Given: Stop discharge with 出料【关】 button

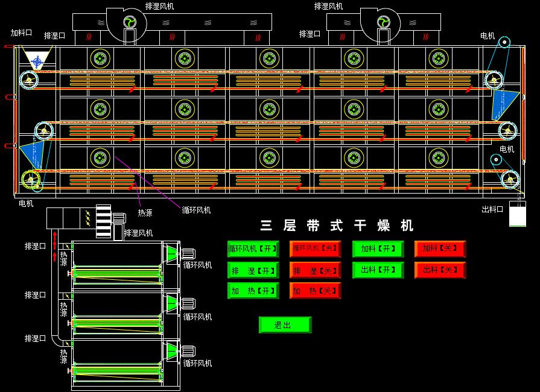Looking at the screenshot, I should point(440,270).
